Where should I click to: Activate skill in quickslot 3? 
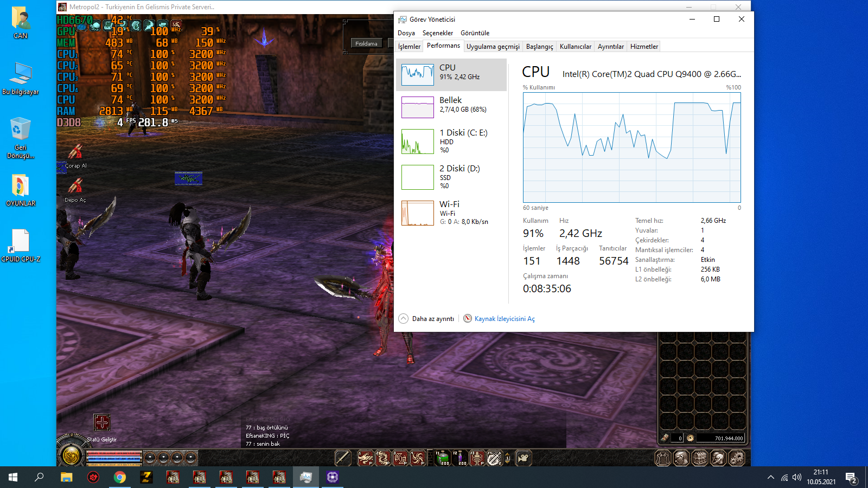click(x=400, y=458)
